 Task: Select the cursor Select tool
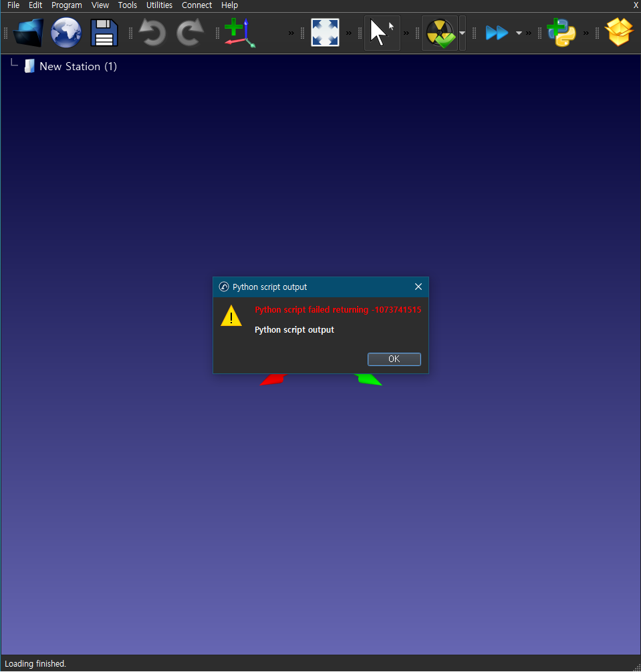coord(382,33)
